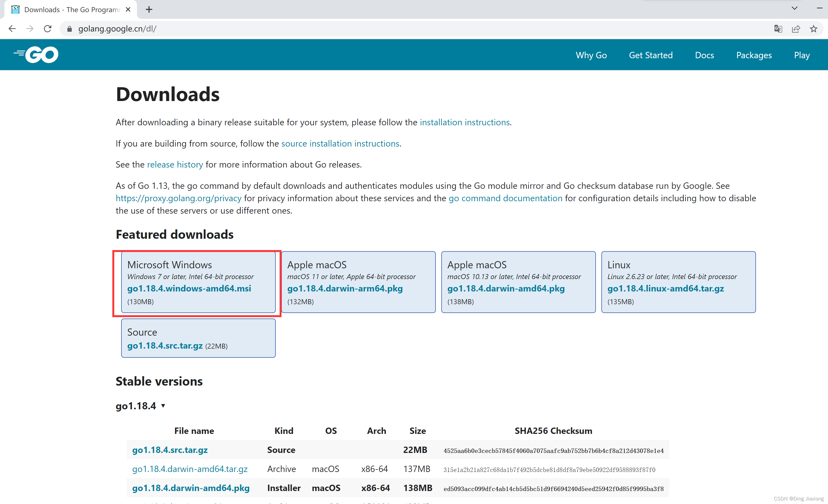
Task: Open Get Started in navigation
Action: coord(651,55)
